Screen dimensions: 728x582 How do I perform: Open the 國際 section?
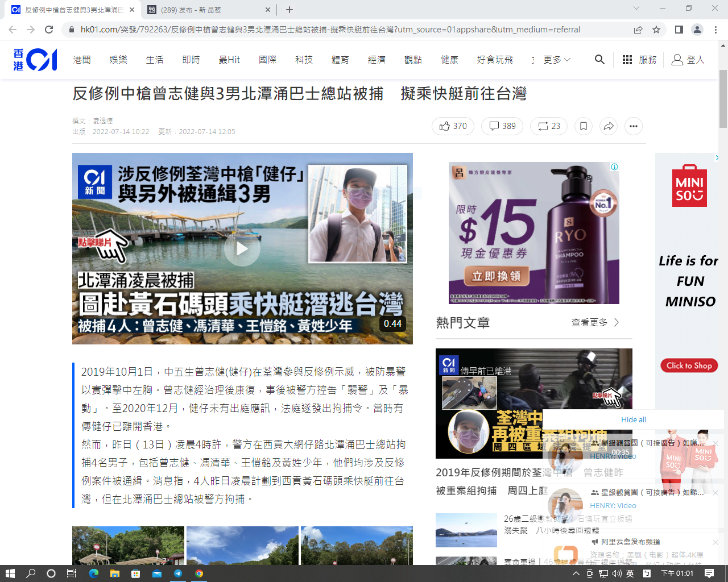pos(268,60)
